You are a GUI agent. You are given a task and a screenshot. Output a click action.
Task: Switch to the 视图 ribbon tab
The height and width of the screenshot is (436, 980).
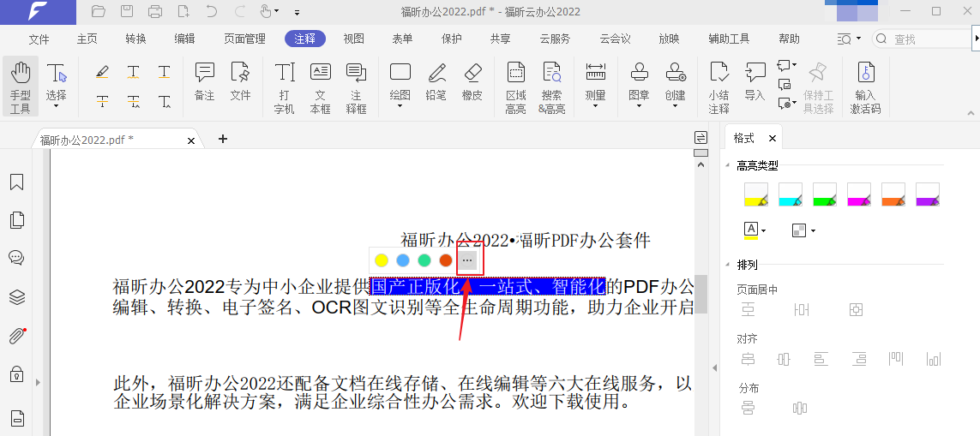coord(354,39)
